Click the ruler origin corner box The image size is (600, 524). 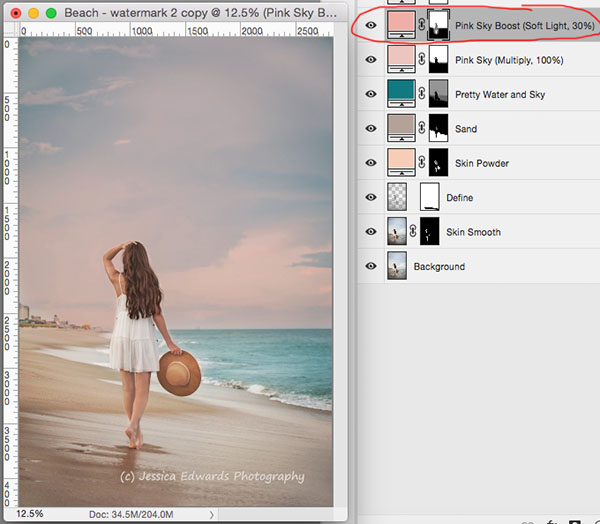point(11,29)
